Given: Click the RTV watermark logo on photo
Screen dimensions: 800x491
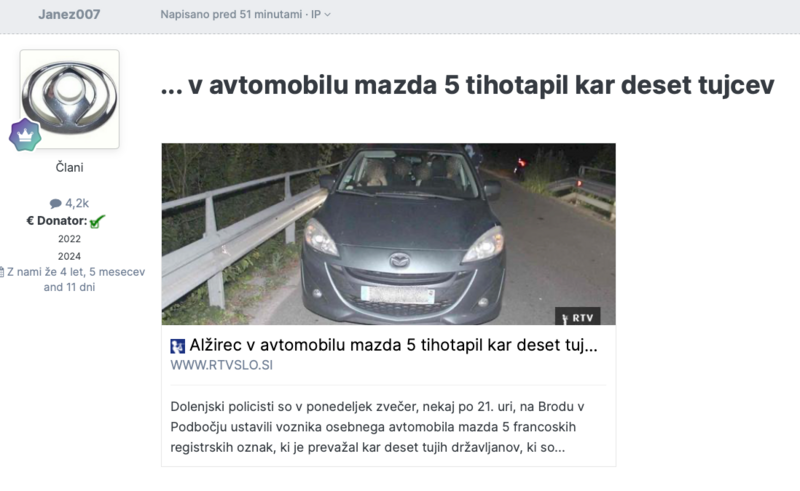Looking at the screenshot, I should pos(578,316).
